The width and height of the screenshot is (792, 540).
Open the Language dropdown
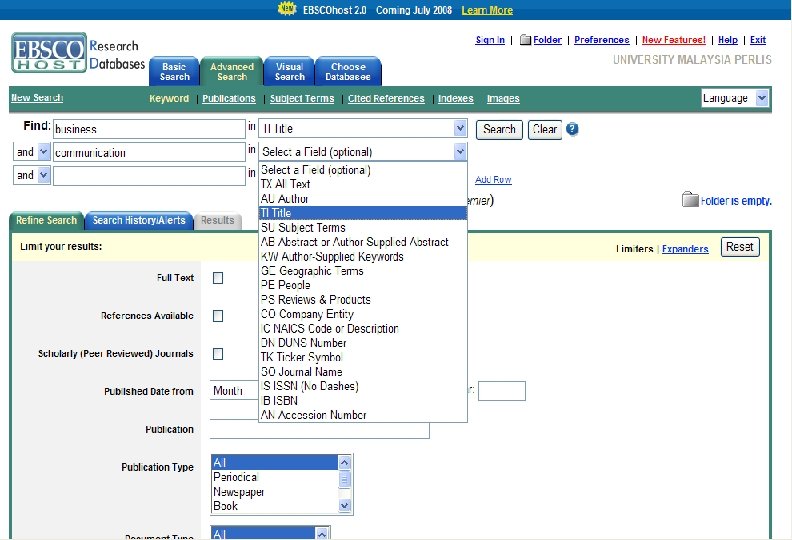tap(735, 98)
